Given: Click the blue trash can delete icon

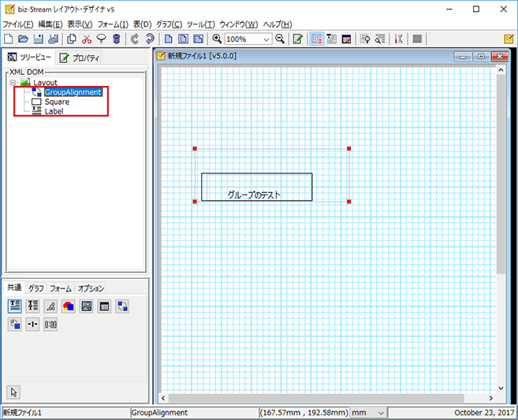Looking at the screenshot, I should point(116,39).
